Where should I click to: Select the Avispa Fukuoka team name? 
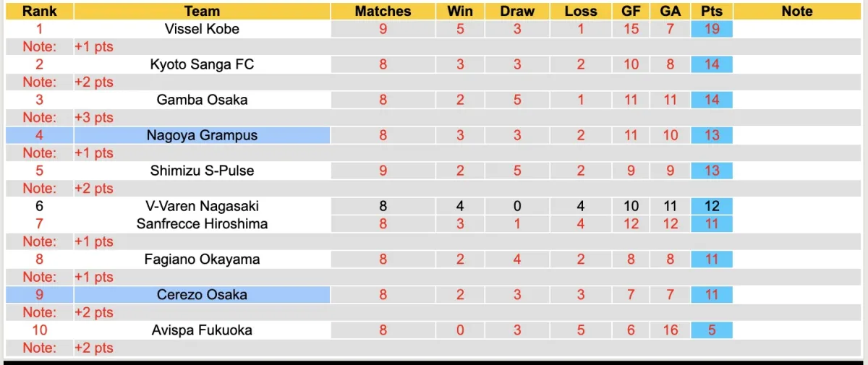(x=202, y=330)
